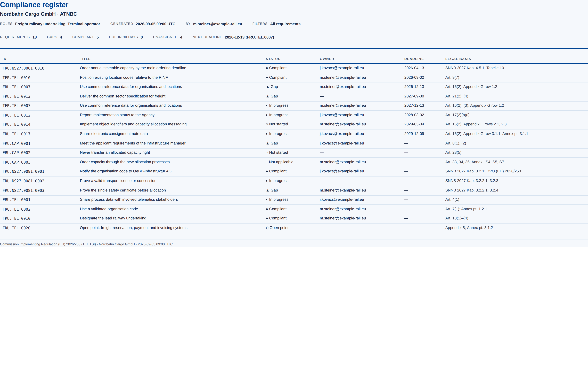Click the ID column header
Screen dimensions: 588x368
tap(4, 59)
